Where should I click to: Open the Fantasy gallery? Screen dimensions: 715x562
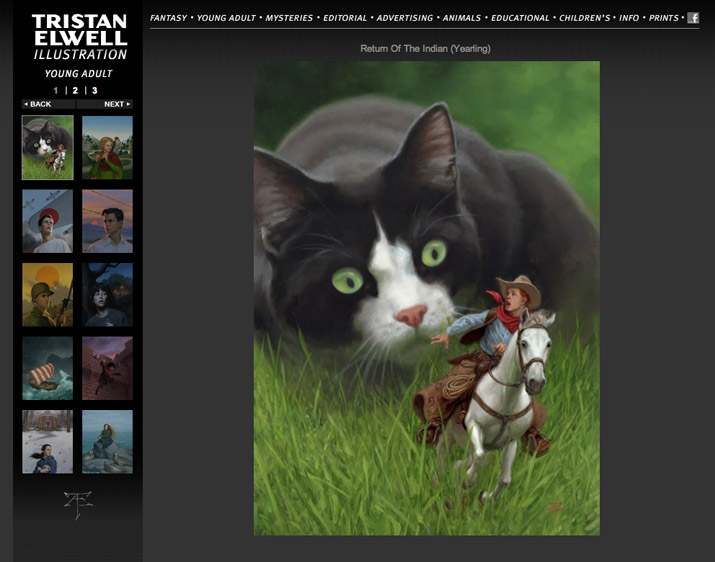(x=168, y=18)
